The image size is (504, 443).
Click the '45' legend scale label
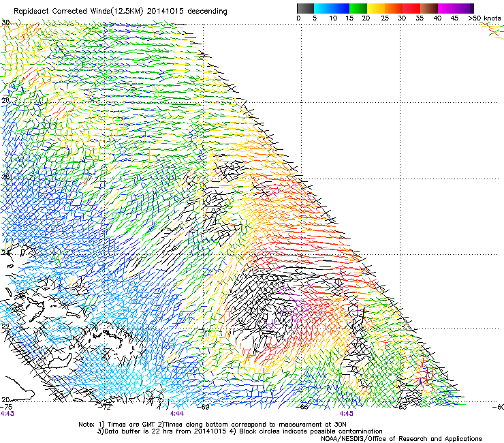click(x=454, y=18)
